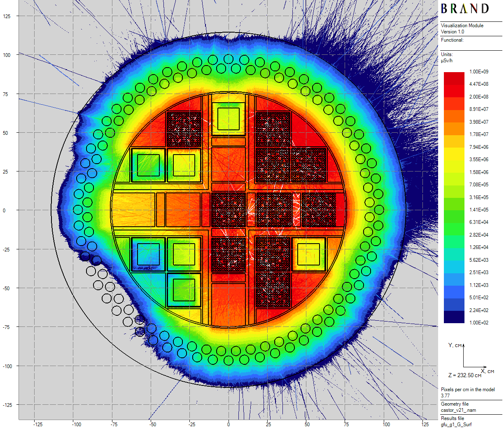Click the Visualization Module Version 1.0 text
Image resolution: width=504 pixels, height=432 pixels.
point(462,28)
